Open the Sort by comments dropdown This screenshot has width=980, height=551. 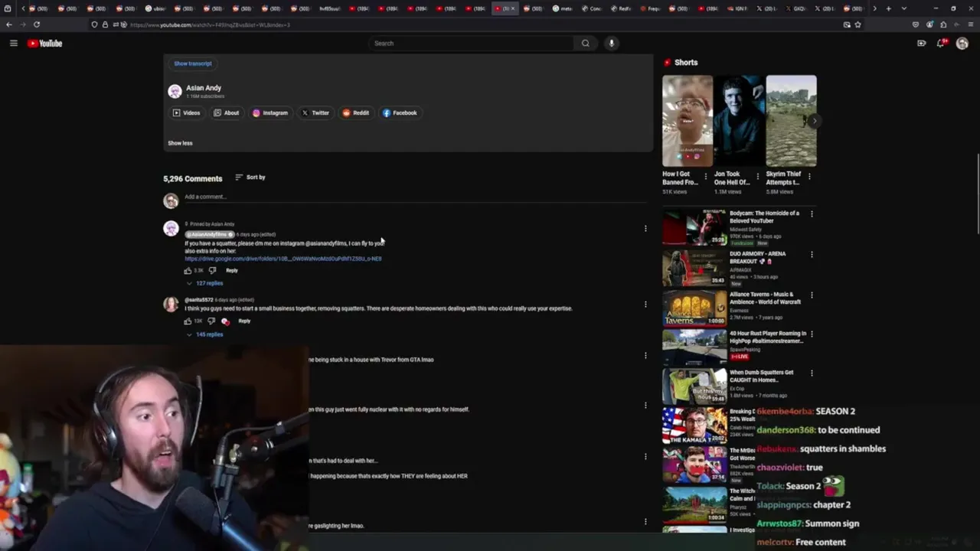250,178
